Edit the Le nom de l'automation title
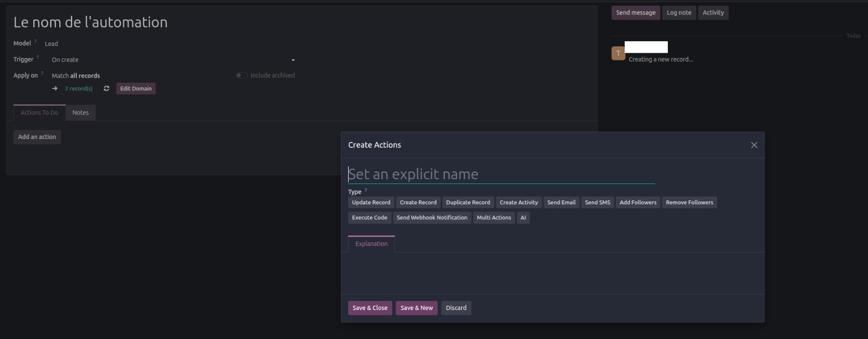The height and width of the screenshot is (339, 868). (x=91, y=22)
